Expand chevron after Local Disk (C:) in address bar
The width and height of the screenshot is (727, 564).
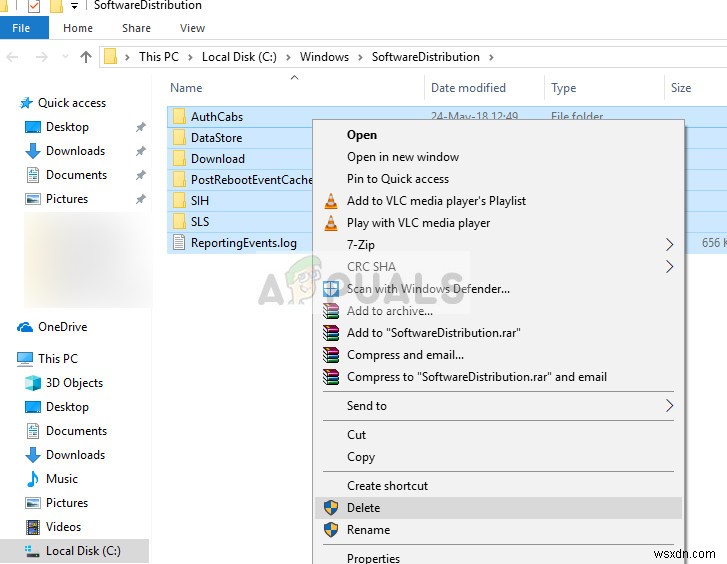click(x=288, y=57)
